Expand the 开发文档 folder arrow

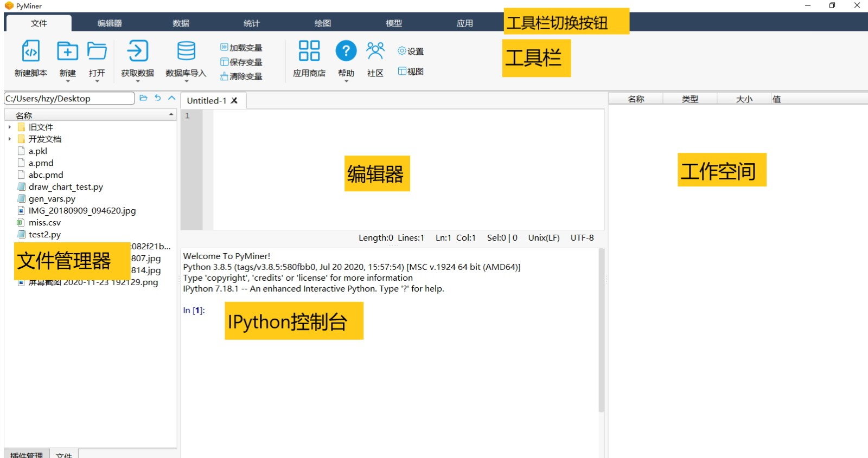coord(10,139)
